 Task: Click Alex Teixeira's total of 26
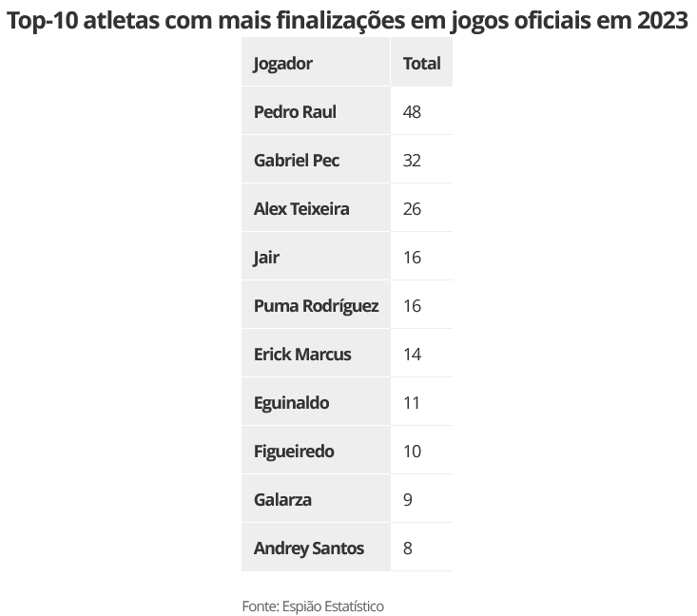point(412,209)
